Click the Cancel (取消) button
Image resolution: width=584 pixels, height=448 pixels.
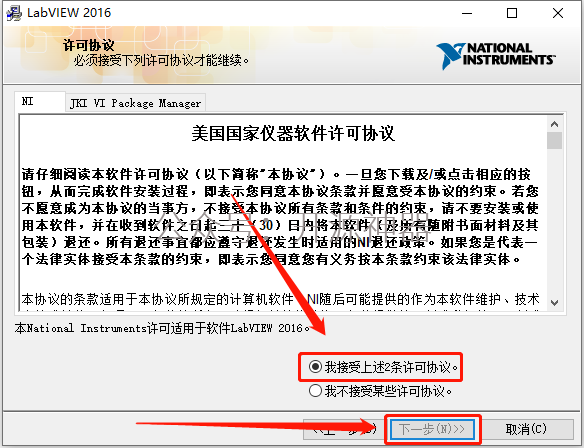click(526, 429)
